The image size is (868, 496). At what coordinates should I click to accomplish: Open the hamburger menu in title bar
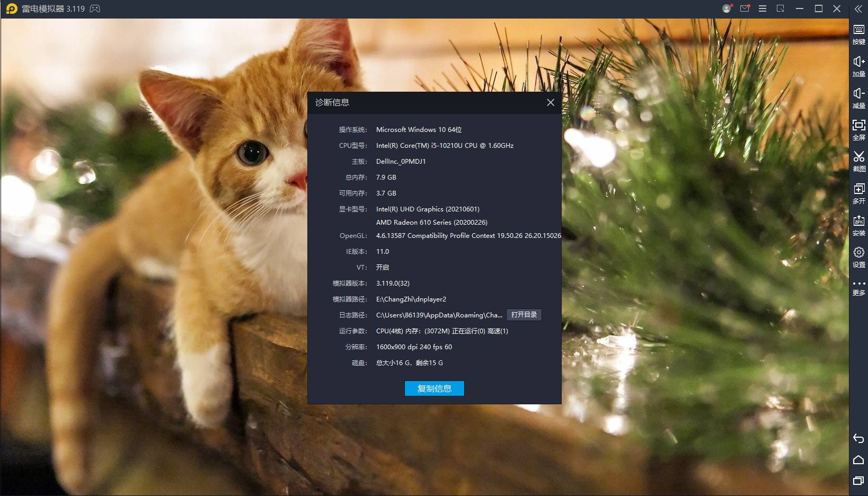pyautogui.click(x=763, y=9)
